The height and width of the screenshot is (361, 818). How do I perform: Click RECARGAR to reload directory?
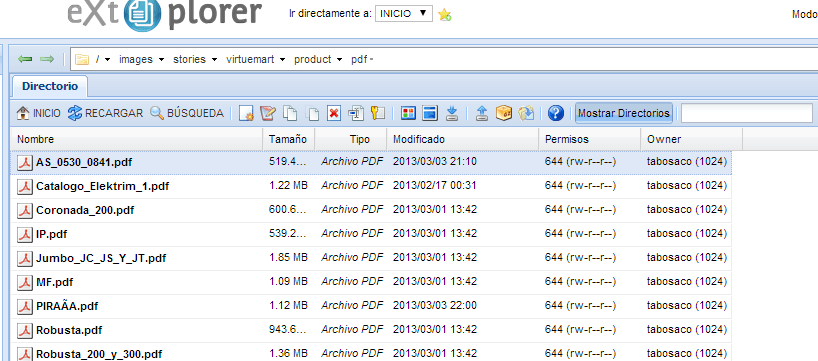tap(105, 113)
